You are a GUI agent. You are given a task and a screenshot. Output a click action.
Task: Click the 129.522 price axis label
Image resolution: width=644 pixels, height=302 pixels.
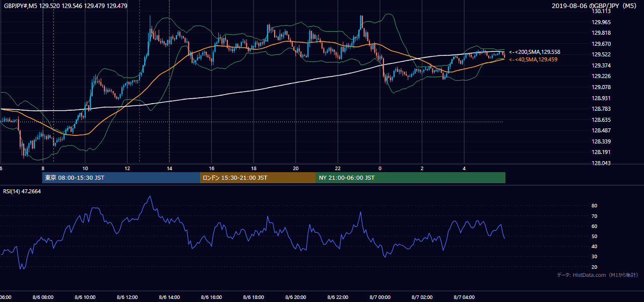602,54
